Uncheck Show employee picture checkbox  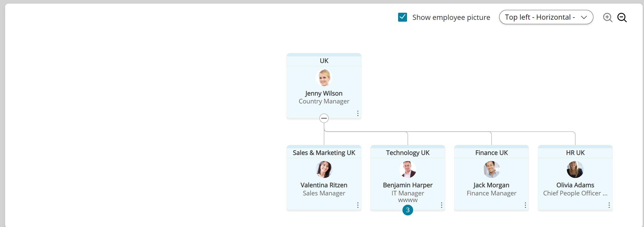(x=402, y=17)
